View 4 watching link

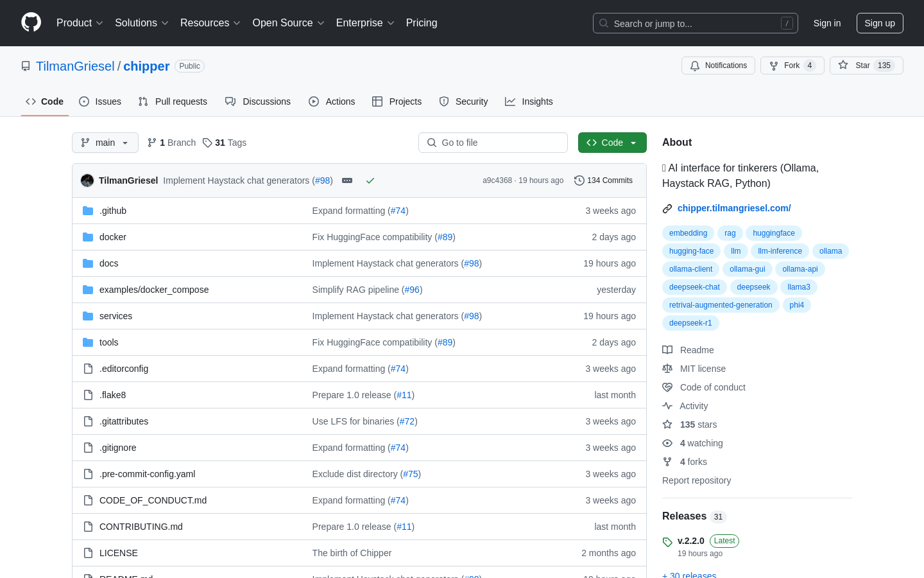(692, 443)
